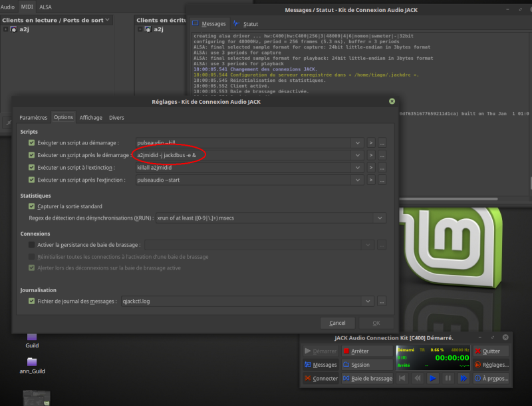
Task: Pause the transport
Action: coord(448,378)
